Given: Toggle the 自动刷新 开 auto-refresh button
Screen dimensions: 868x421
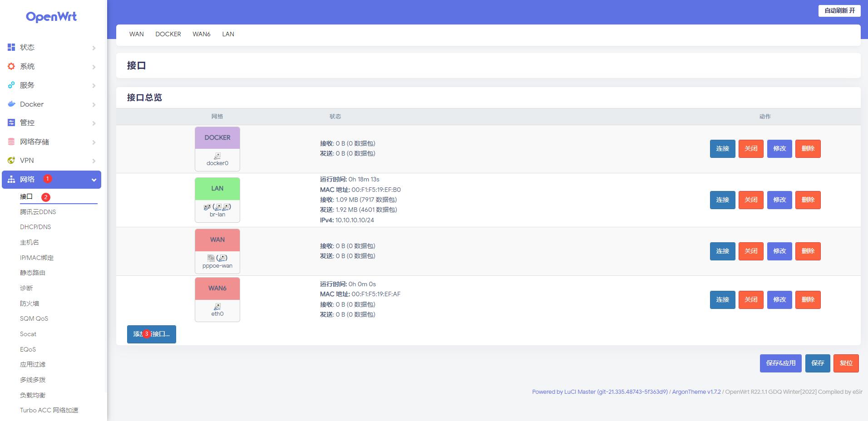Looking at the screenshot, I should (839, 10).
